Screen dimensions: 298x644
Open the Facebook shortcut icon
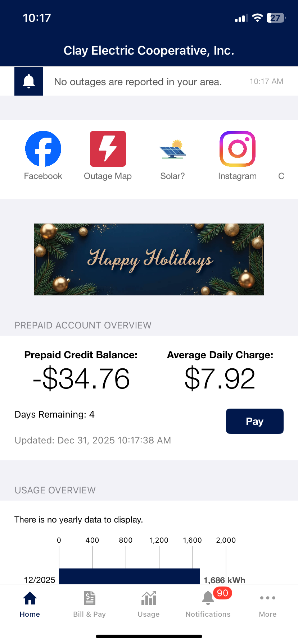[43, 149]
